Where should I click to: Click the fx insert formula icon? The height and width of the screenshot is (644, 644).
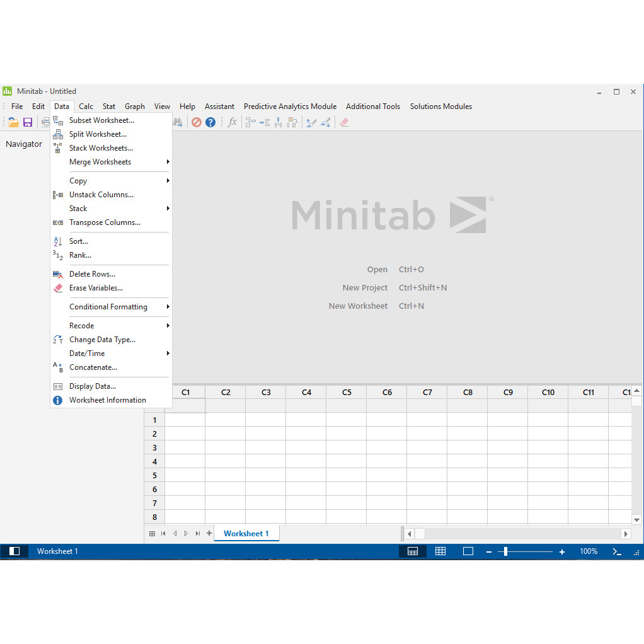[232, 122]
